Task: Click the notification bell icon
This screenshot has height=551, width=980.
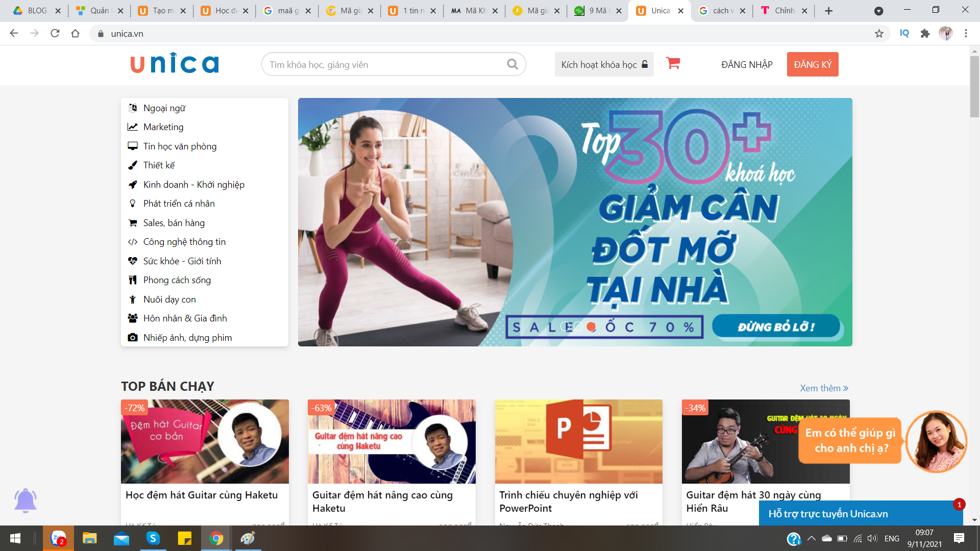Action: 25,500
